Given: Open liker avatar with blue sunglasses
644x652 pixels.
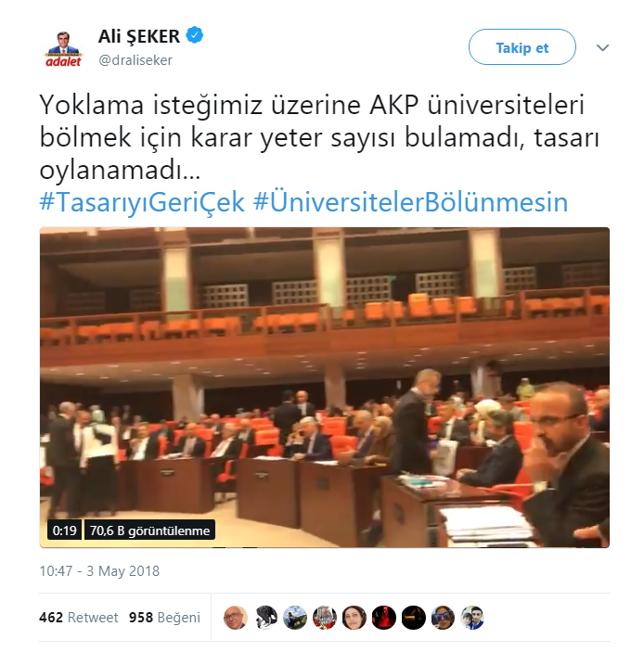Looking at the screenshot, I should click(x=443, y=617).
